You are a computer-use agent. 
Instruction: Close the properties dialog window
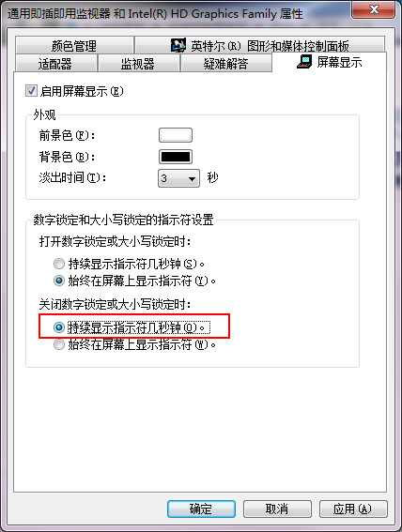point(374,9)
